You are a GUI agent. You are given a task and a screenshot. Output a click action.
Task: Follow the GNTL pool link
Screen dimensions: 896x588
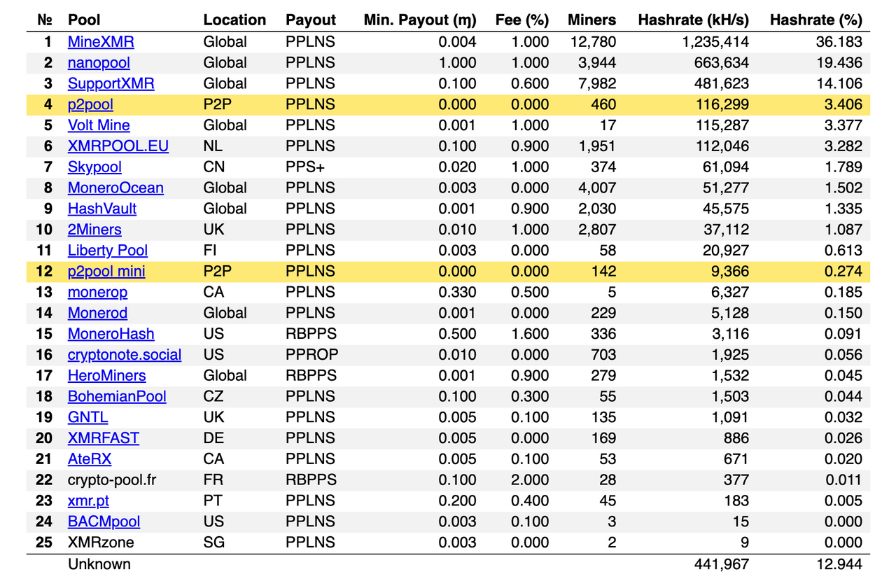click(x=87, y=418)
